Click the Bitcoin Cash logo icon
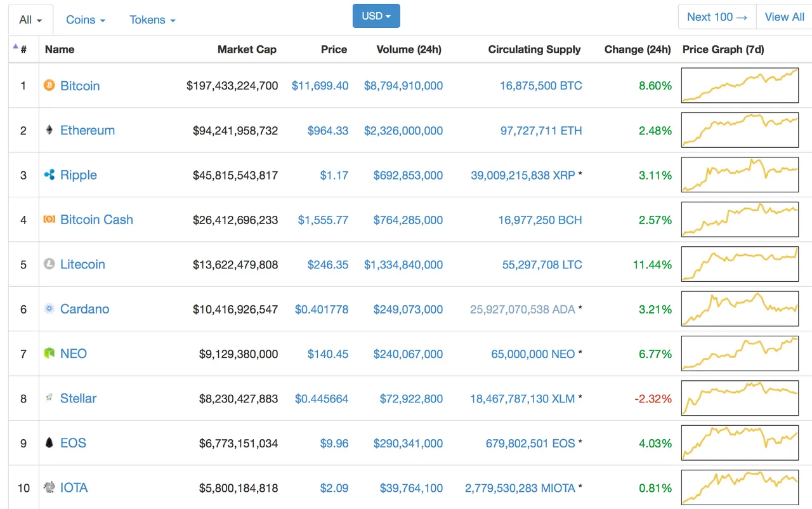Screen dimensions: 812x509 click(x=49, y=219)
